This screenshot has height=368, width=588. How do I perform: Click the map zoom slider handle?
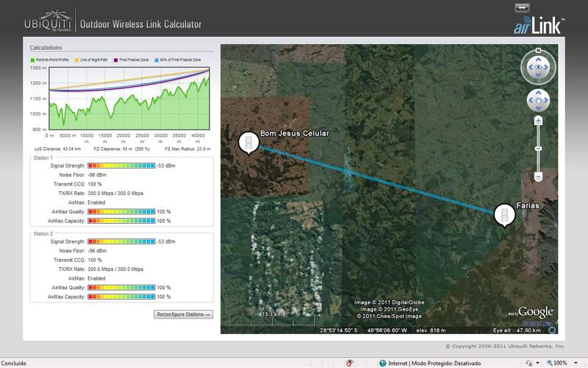pos(538,149)
